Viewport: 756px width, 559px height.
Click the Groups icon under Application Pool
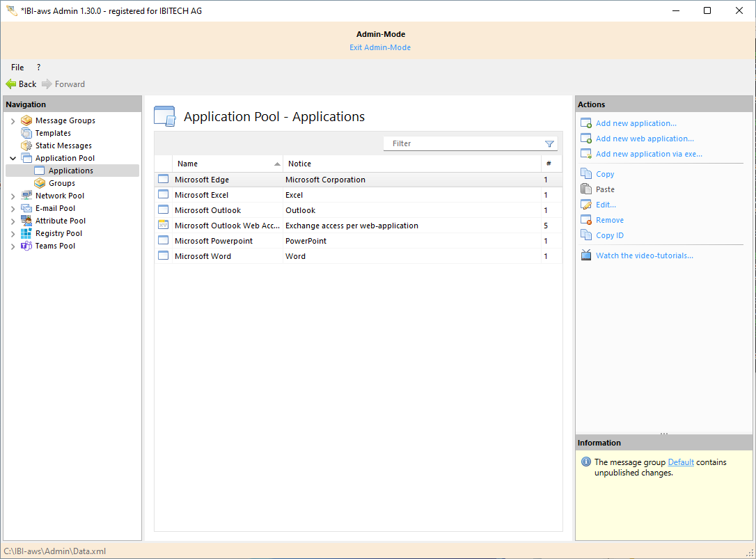tap(40, 183)
